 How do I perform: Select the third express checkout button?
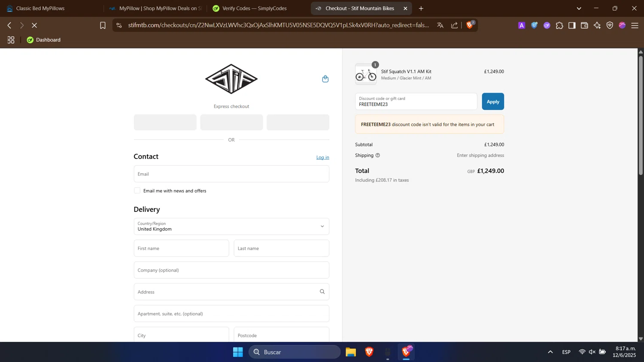[298, 122]
